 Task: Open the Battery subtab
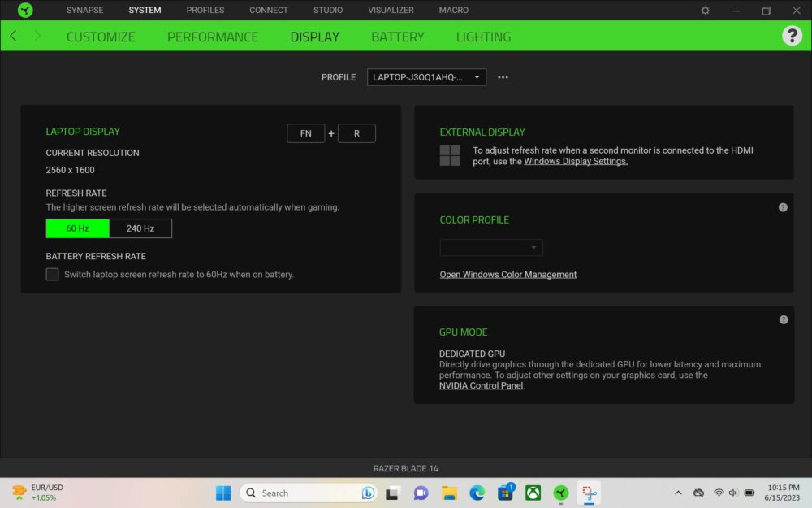pyautogui.click(x=398, y=37)
